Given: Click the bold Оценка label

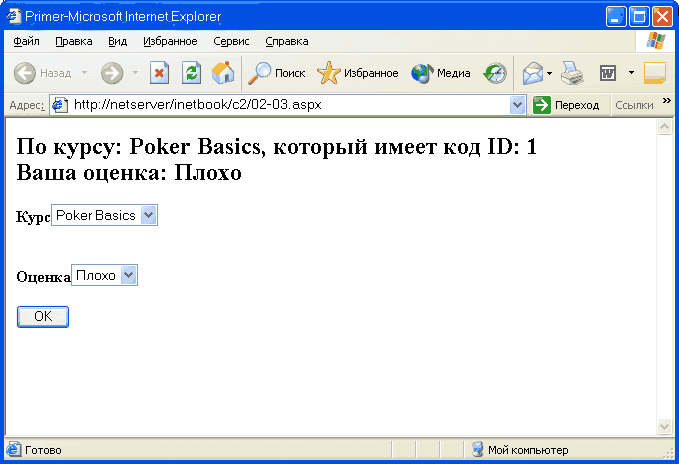Looking at the screenshot, I should (x=43, y=277).
